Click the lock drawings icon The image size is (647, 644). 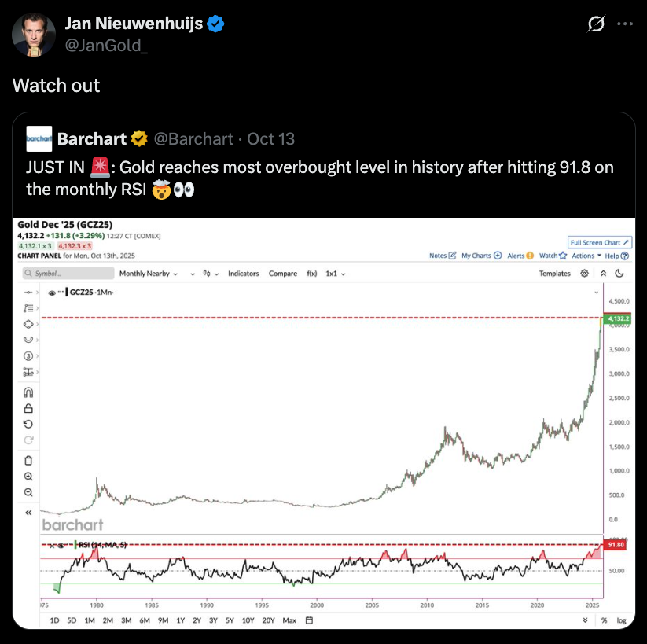click(x=29, y=408)
